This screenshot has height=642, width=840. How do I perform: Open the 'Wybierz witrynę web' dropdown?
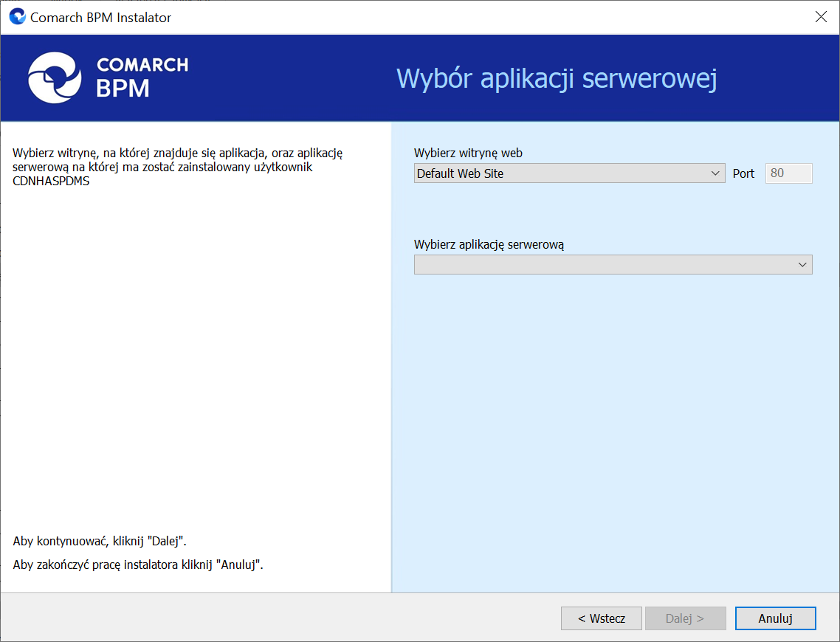(569, 173)
